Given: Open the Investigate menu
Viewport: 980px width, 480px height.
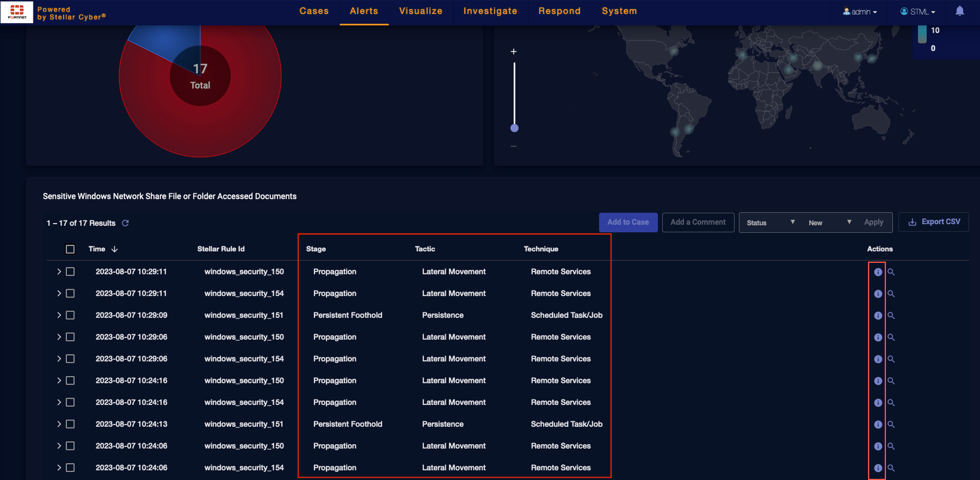Looking at the screenshot, I should coord(490,11).
